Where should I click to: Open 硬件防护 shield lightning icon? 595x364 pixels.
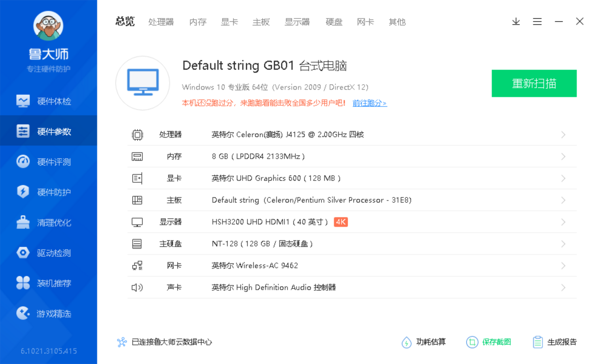click(23, 192)
